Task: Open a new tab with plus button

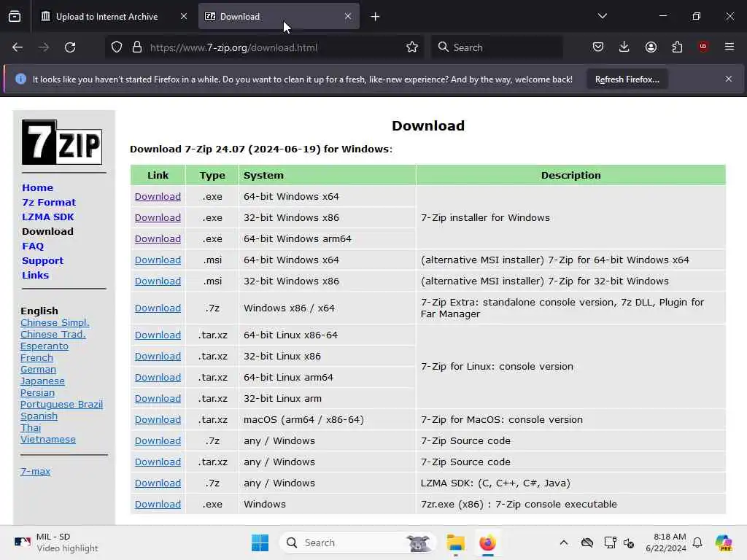Action: click(376, 17)
